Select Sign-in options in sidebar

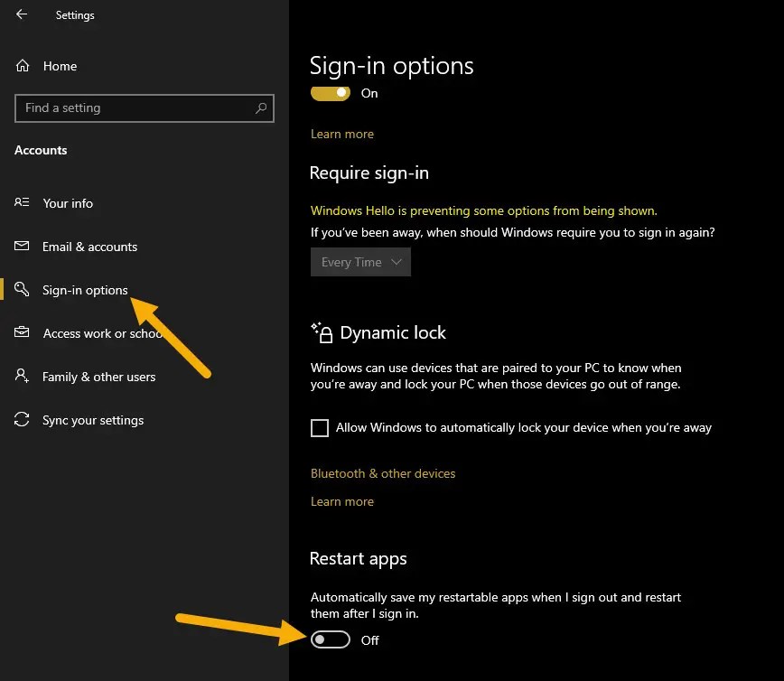(x=85, y=290)
